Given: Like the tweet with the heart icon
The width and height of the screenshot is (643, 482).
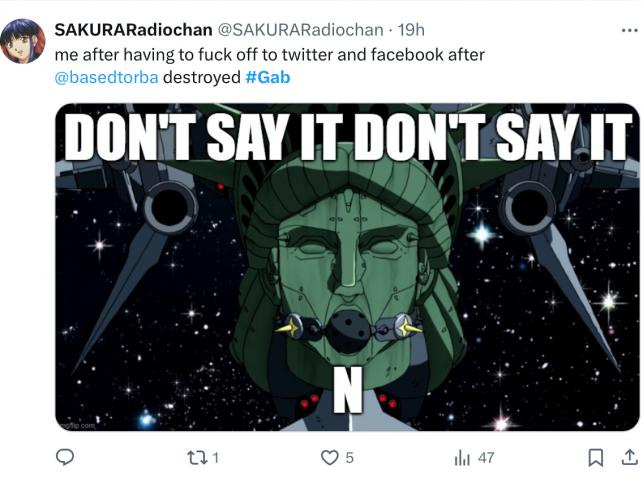Looking at the screenshot, I should [329, 457].
